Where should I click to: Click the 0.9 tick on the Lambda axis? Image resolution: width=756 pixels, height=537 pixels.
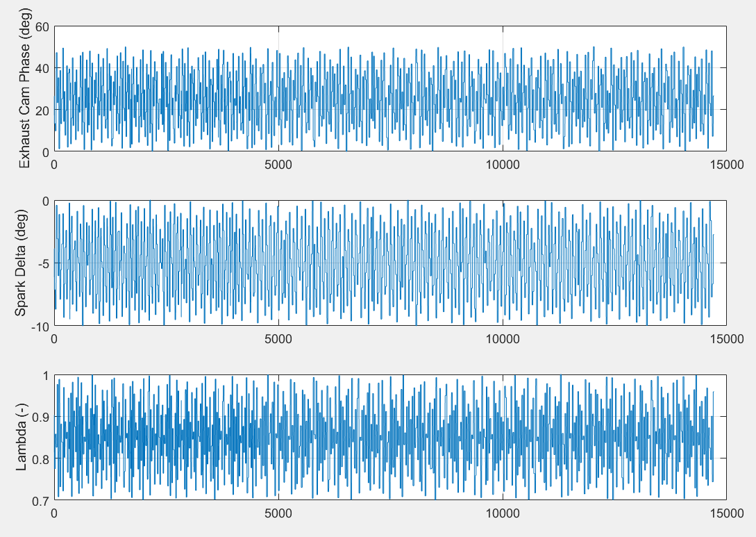click(x=40, y=415)
